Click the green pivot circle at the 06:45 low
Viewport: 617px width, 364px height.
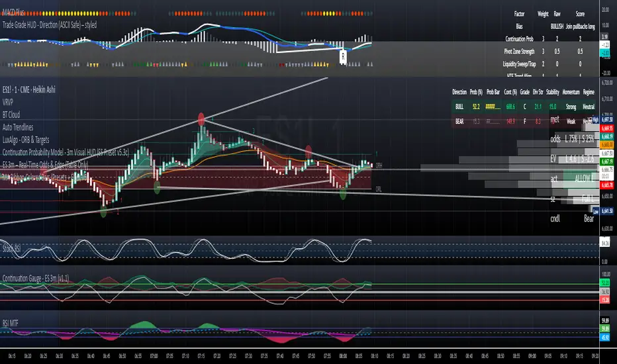click(105, 211)
